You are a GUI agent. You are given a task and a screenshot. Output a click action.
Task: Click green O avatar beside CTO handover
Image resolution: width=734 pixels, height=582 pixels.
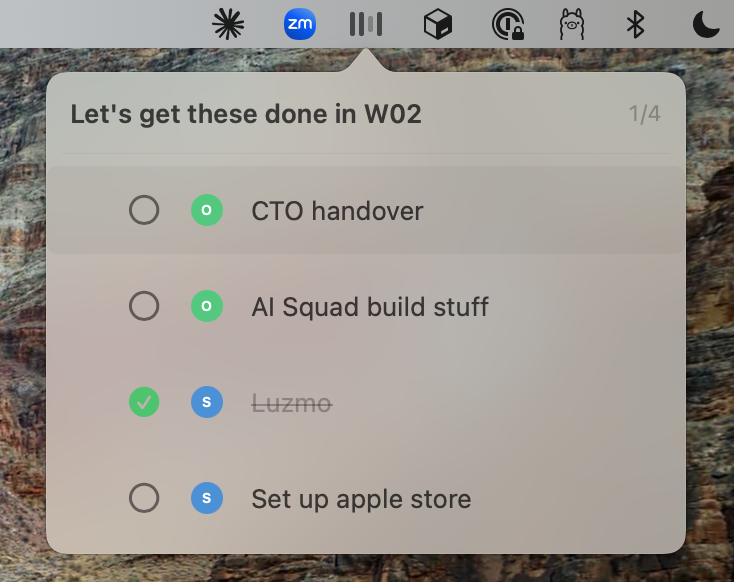tap(206, 210)
